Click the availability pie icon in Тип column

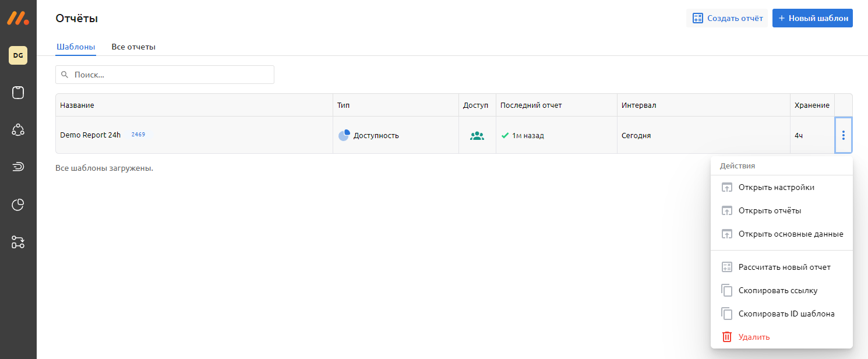344,135
